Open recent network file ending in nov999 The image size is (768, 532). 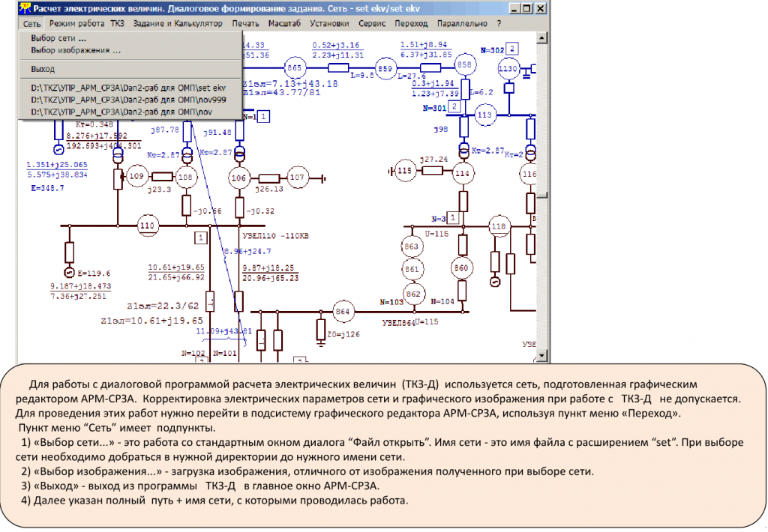point(127,100)
